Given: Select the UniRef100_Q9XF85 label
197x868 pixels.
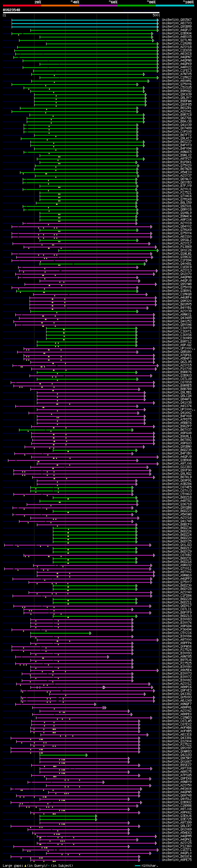Looking at the screenshot, I should 177,104.
